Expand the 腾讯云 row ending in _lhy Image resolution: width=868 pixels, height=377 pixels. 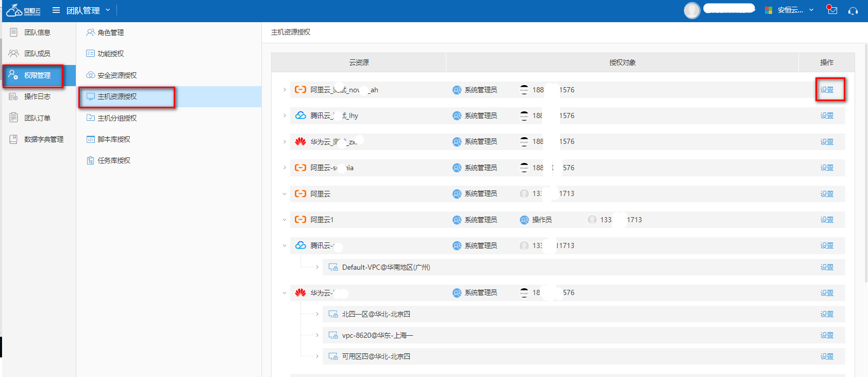[x=285, y=116]
